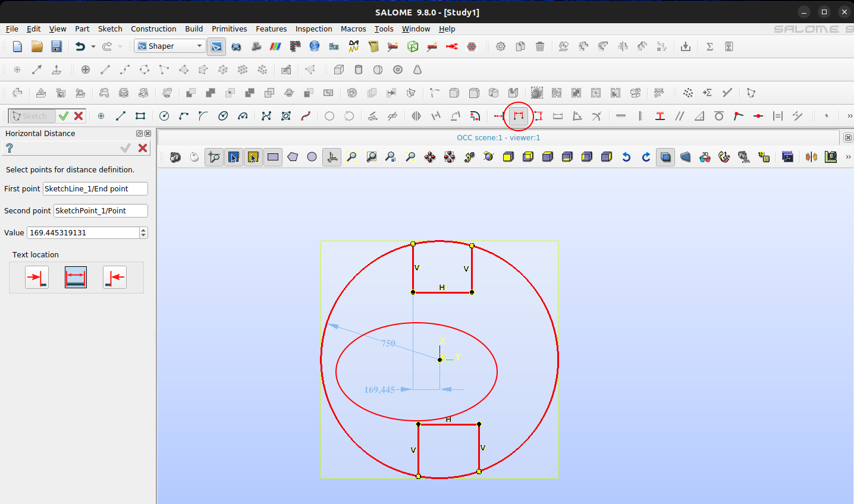This screenshot has height=504, width=854.
Task: Create a new study with the New document icon
Action: pos(17,46)
